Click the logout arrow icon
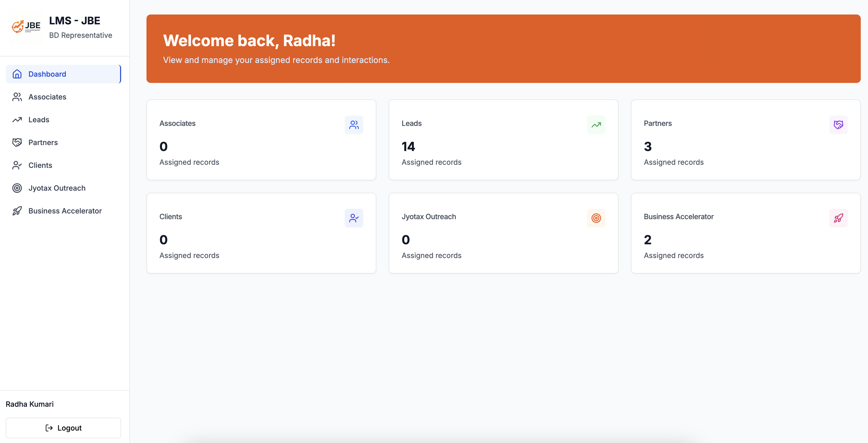868x443 pixels. pos(49,428)
